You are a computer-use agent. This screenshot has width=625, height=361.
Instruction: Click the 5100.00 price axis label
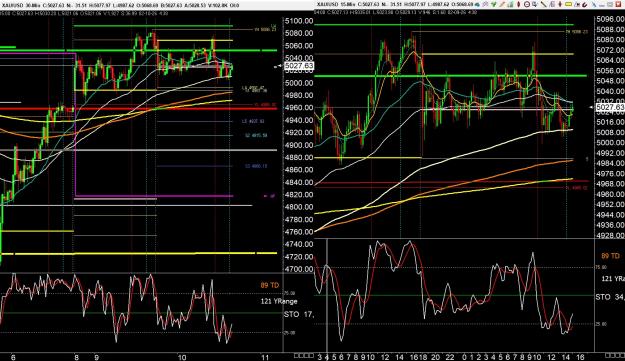[x=299, y=21]
